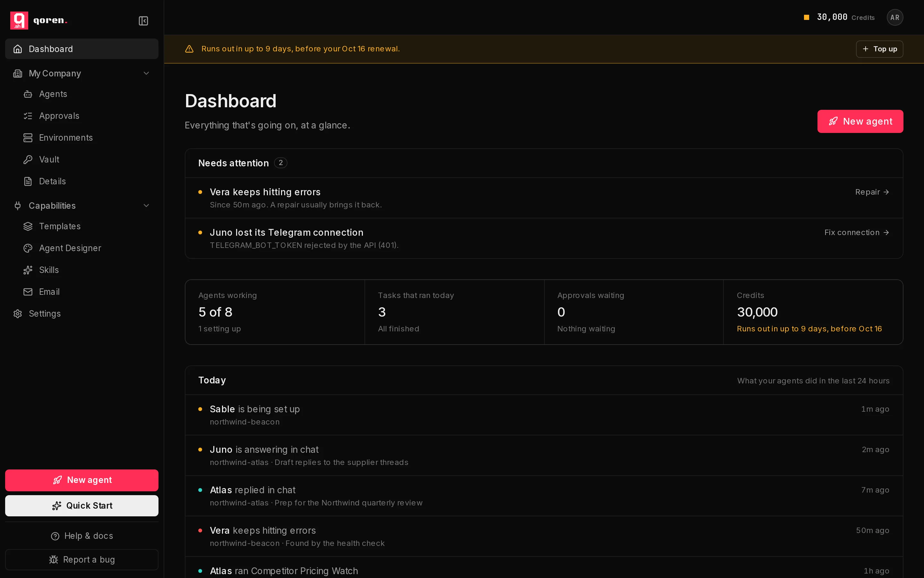Click the Agent Designer palette icon

[x=28, y=248]
